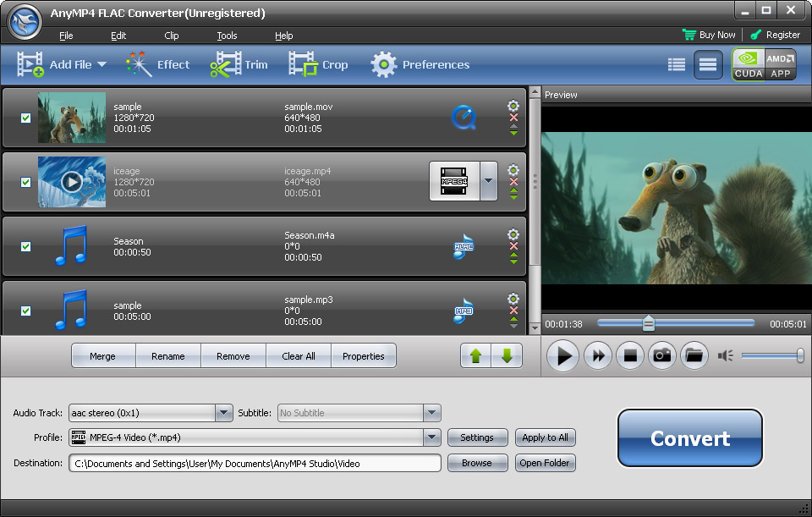Open the snapshot folder from preview controls
The width and height of the screenshot is (812, 517).
point(694,355)
